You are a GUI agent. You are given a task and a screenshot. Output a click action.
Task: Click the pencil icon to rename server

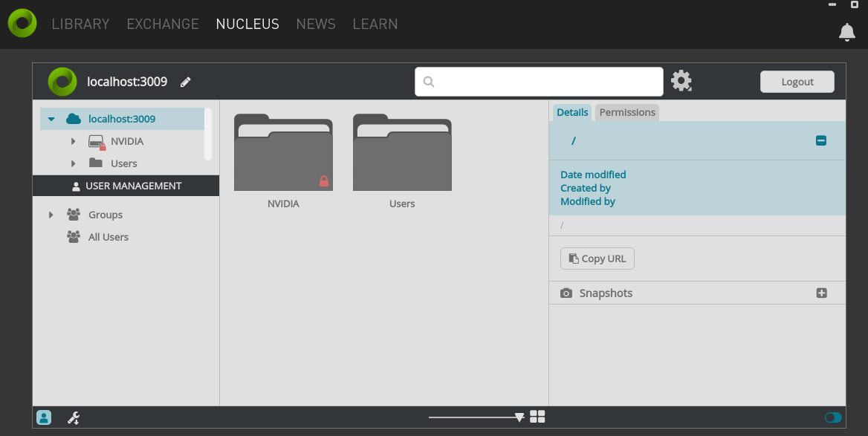(x=186, y=82)
